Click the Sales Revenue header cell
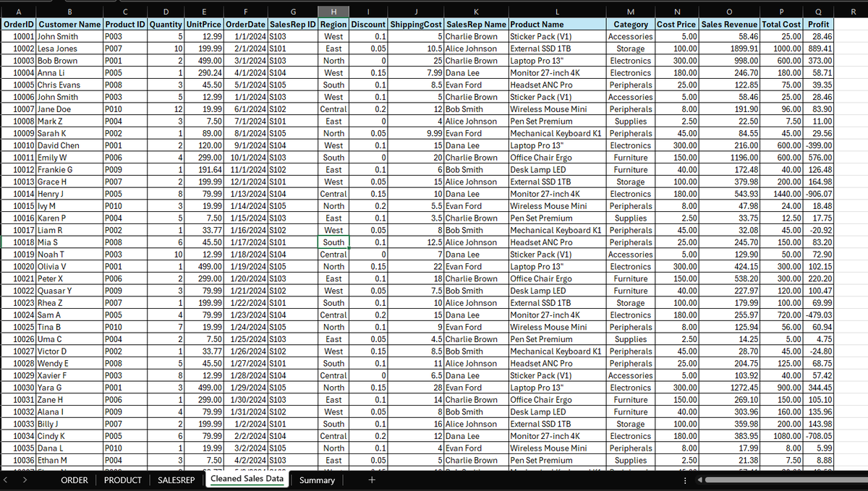The image size is (868, 491). point(730,24)
